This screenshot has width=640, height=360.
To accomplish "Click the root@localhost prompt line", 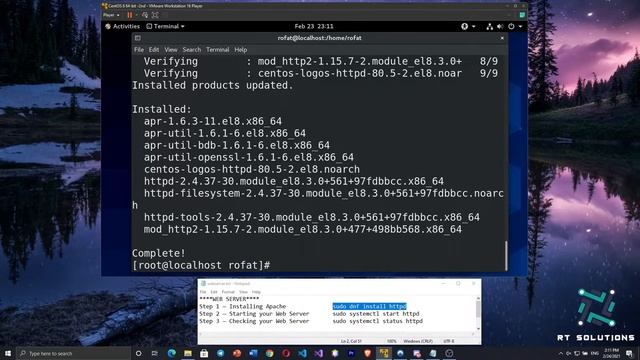I will tap(201, 265).
